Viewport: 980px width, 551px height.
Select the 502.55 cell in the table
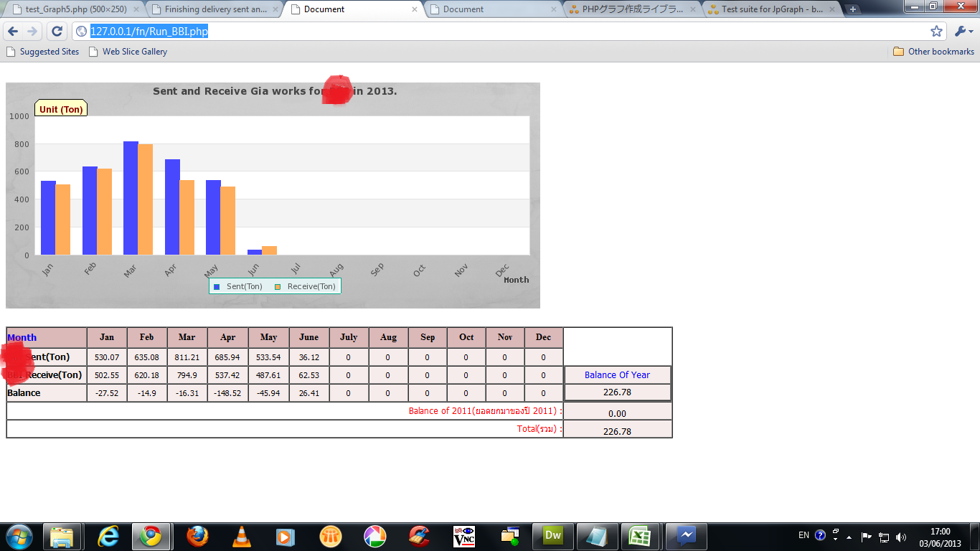(x=107, y=375)
